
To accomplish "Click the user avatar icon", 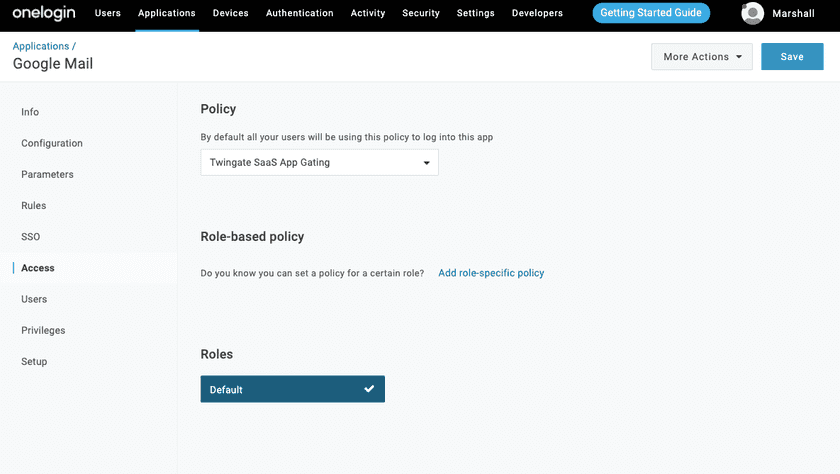I will tap(753, 14).
